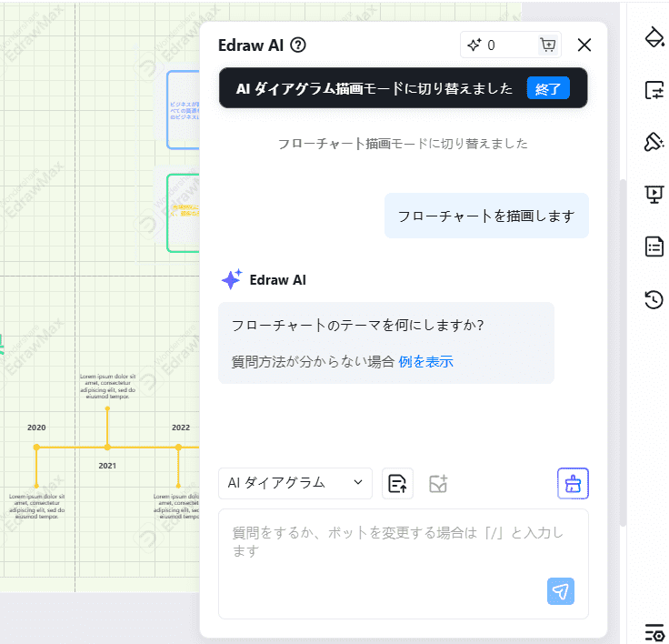
Task: Send message with the paper plane button
Action: [x=560, y=591]
